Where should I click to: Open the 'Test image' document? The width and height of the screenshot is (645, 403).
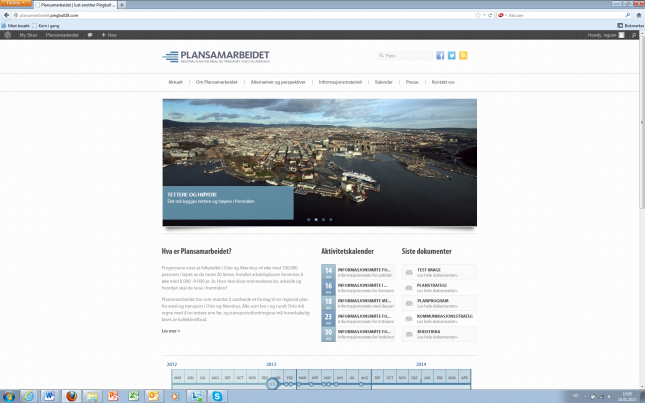[x=439, y=272]
